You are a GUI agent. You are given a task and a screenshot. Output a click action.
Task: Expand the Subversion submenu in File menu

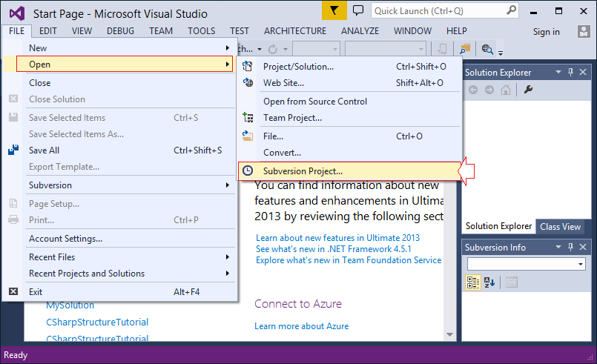[227, 185]
